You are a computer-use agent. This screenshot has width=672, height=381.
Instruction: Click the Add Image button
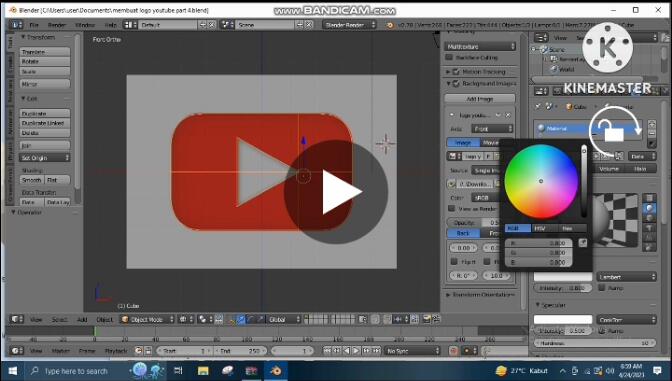(x=480, y=99)
